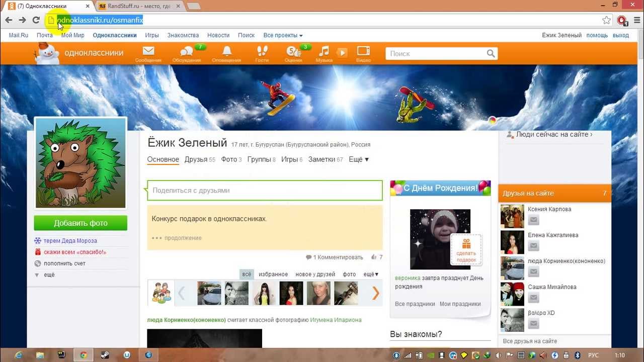Send message to валера XD envelope
This screenshot has width=644, height=362.
(533, 324)
